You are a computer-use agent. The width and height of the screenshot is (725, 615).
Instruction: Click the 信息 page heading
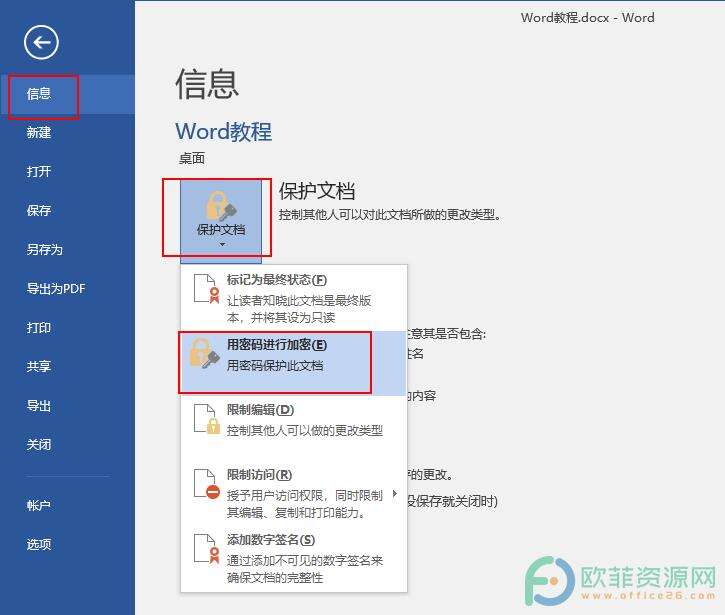207,84
